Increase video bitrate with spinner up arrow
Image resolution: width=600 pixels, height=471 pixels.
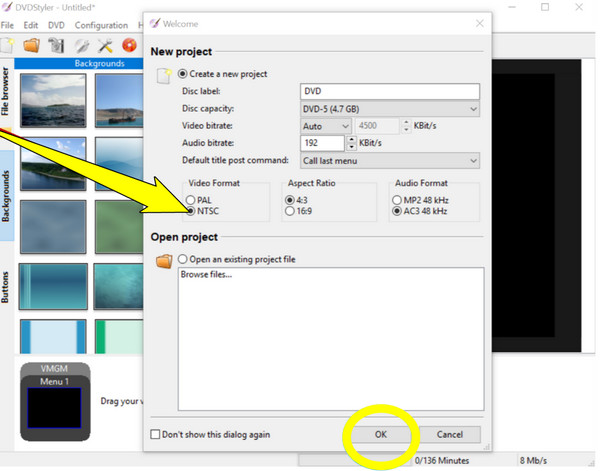(406, 122)
